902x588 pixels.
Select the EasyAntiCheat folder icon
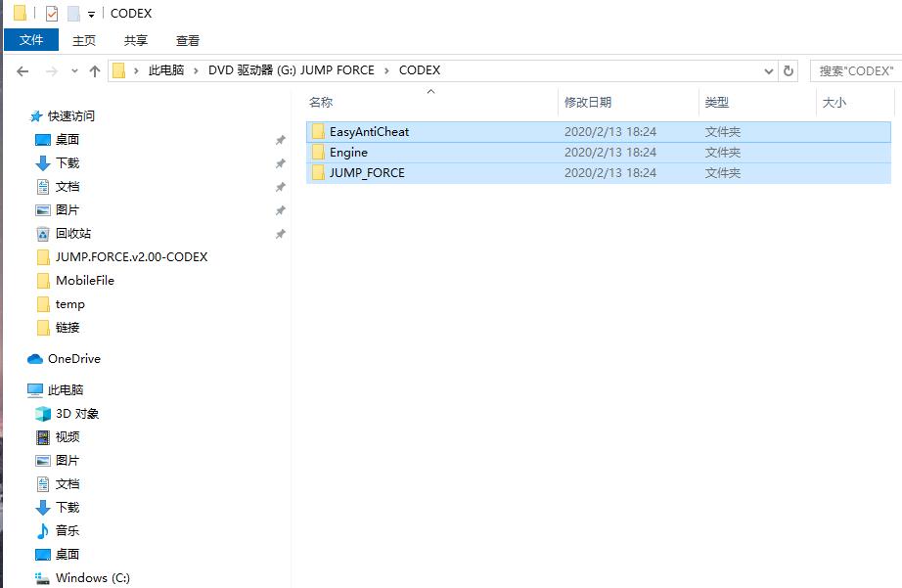pos(318,132)
